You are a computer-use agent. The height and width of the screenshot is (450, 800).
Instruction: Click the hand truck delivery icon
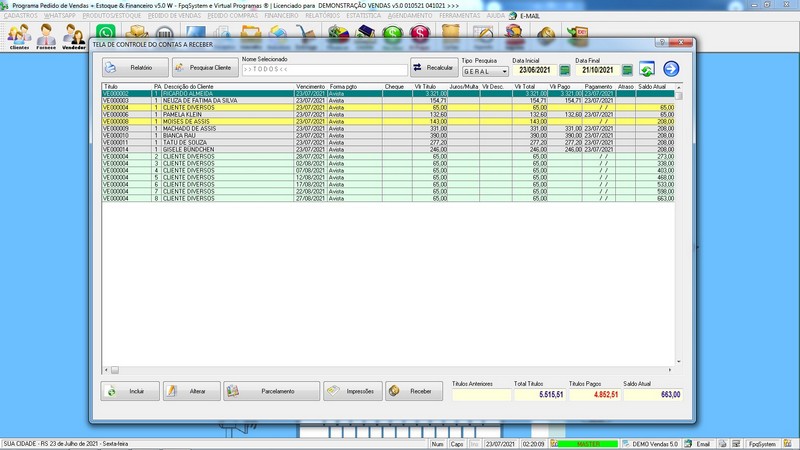tap(306, 33)
